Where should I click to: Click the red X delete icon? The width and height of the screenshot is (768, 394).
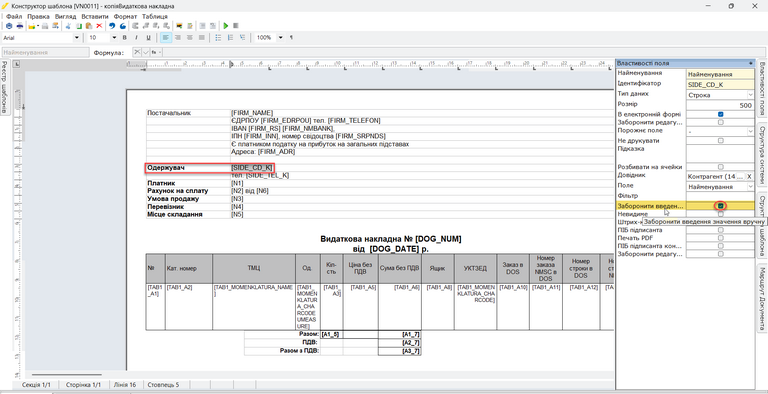click(x=99, y=25)
